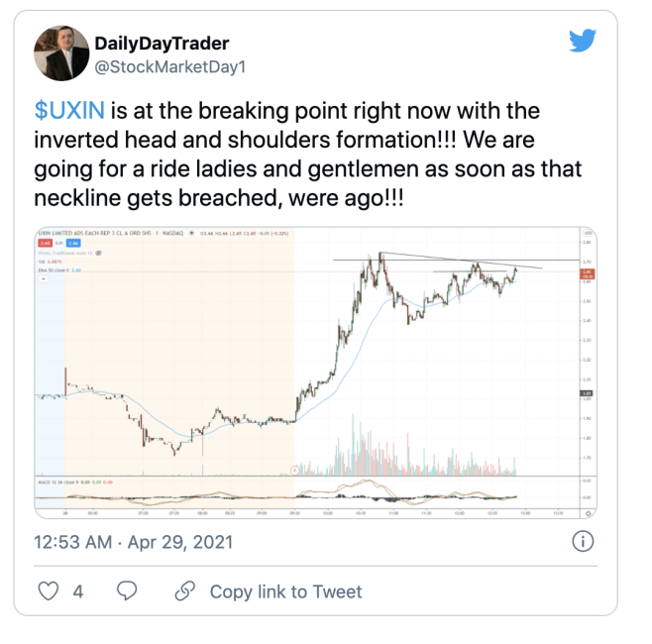Image resolution: width=652 pixels, height=644 pixels.
Task: Open the @StockMarketDay1 handle
Action: pos(170,67)
